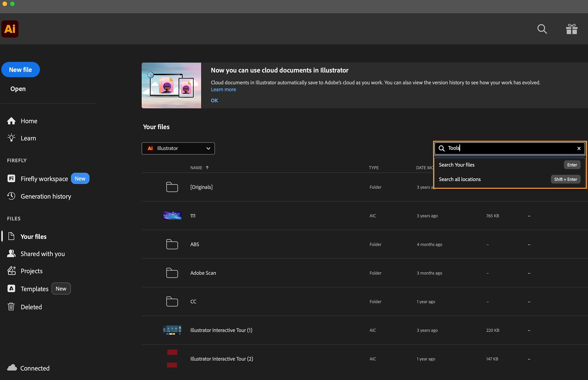Expand the Illustrator file filter dropdown
The image size is (588, 380).
(178, 148)
